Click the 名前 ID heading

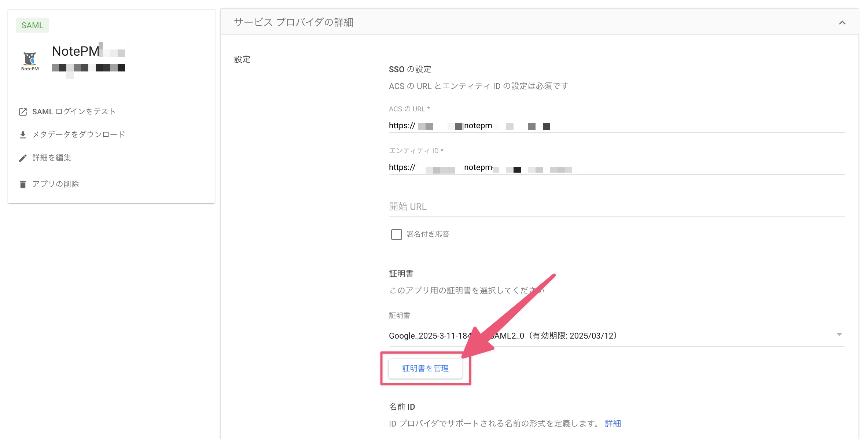pyautogui.click(x=402, y=407)
